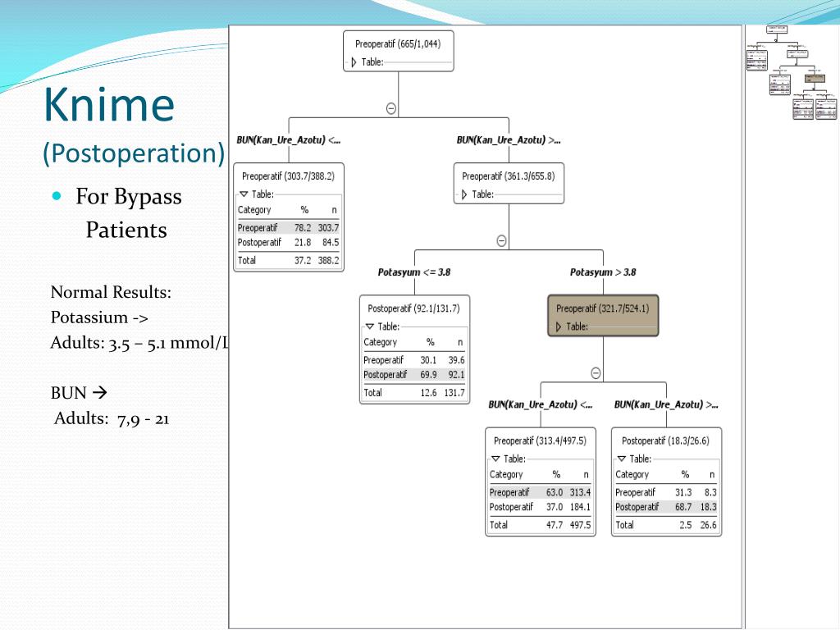The width and height of the screenshot is (840, 630).
Task: Click the 'Potasyum > 3.8' split label
Action: click(603, 272)
